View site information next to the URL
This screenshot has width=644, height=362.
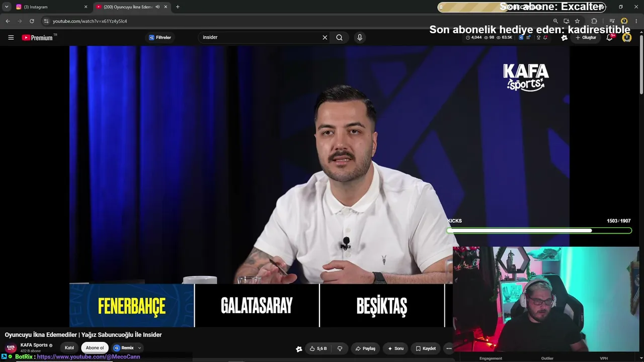point(46,21)
